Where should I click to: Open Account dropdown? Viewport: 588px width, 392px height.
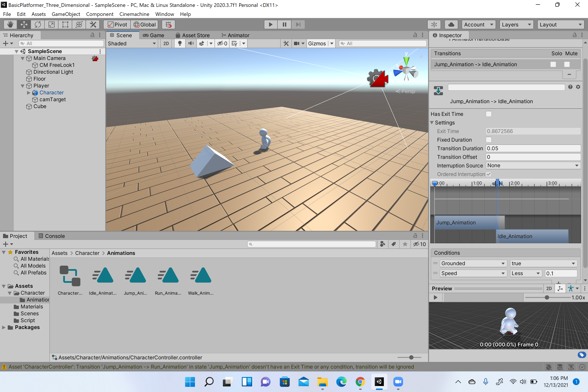pyautogui.click(x=478, y=24)
